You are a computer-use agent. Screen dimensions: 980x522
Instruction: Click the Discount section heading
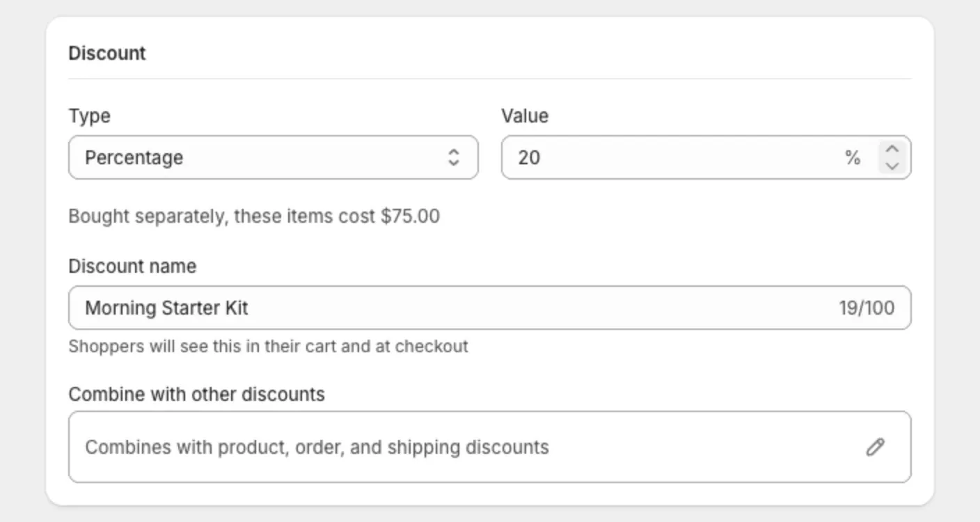(x=107, y=54)
